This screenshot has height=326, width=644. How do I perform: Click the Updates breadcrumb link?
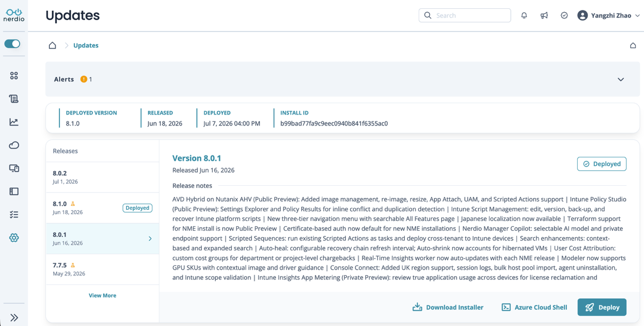click(86, 45)
